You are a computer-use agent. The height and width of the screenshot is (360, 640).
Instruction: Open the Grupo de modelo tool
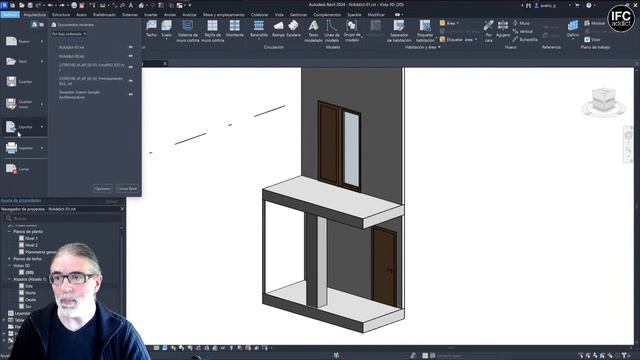pos(351,31)
